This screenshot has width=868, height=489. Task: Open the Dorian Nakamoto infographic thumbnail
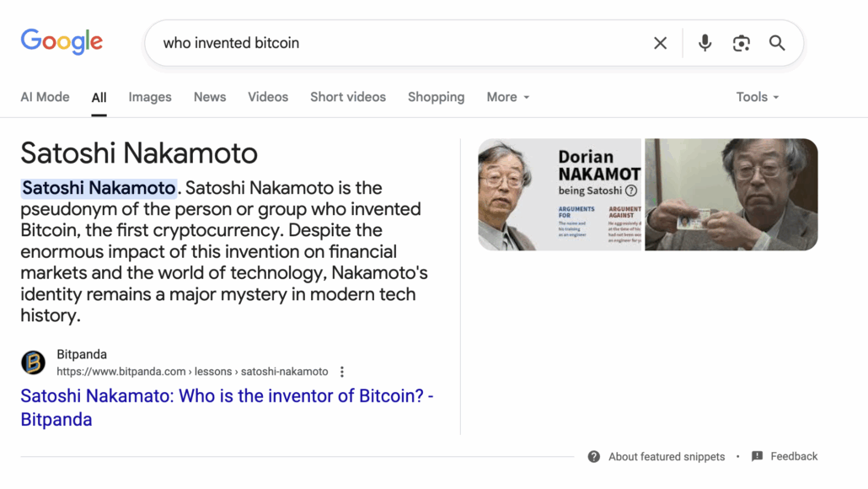[560, 195]
